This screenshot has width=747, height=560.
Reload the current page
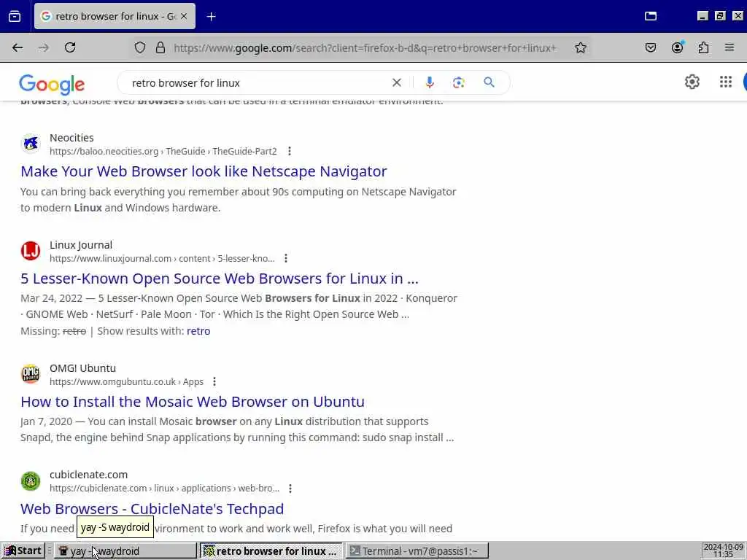coord(70,47)
